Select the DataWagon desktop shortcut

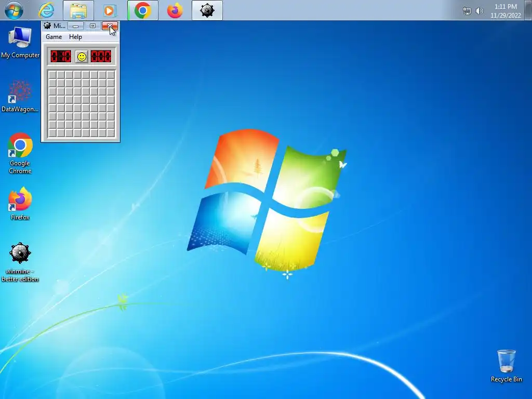[x=20, y=96]
